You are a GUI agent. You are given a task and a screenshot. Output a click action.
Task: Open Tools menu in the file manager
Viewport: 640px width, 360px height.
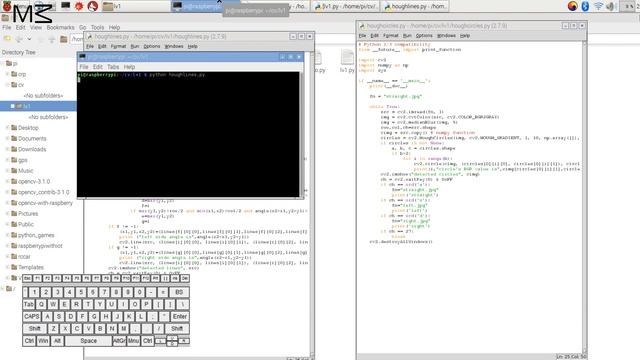pos(97,27)
